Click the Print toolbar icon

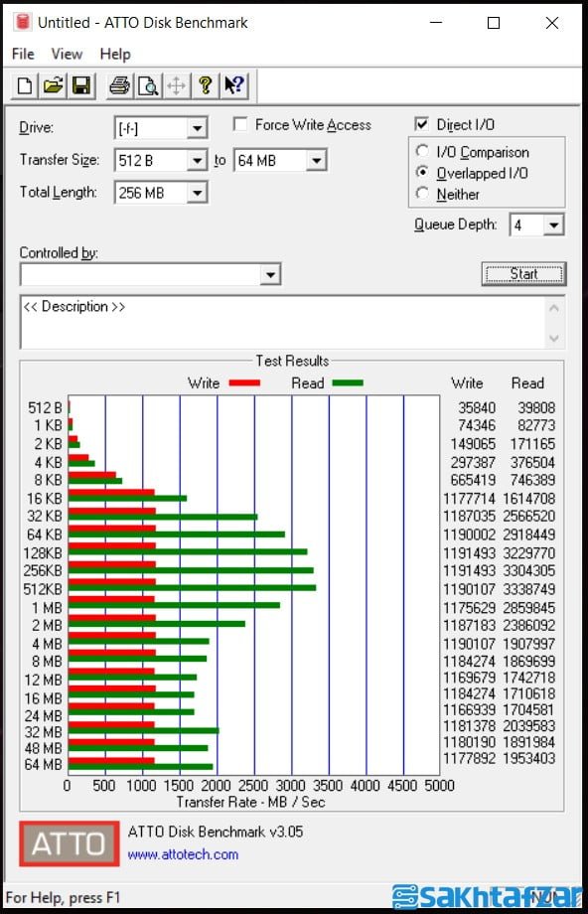[119, 85]
